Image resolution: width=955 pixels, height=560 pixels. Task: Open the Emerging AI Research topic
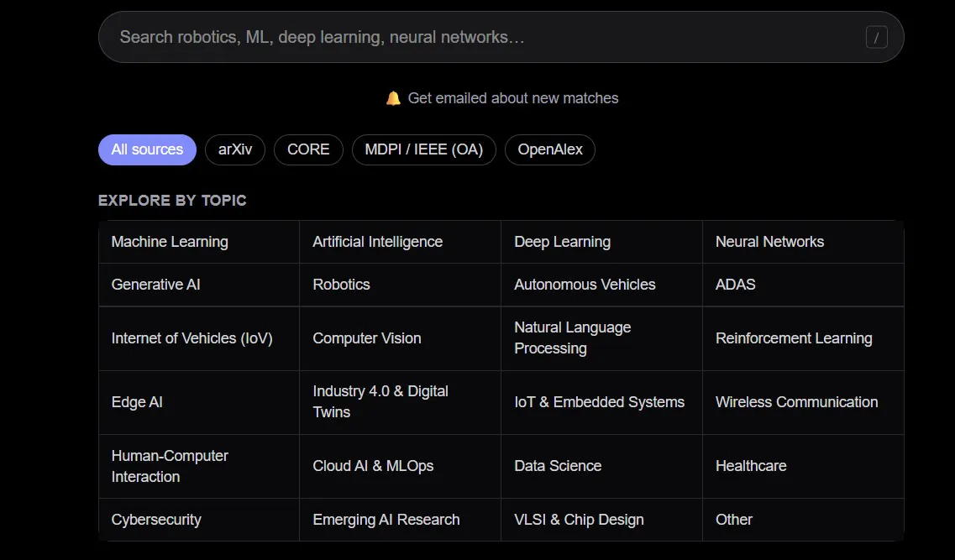[x=400, y=520]
